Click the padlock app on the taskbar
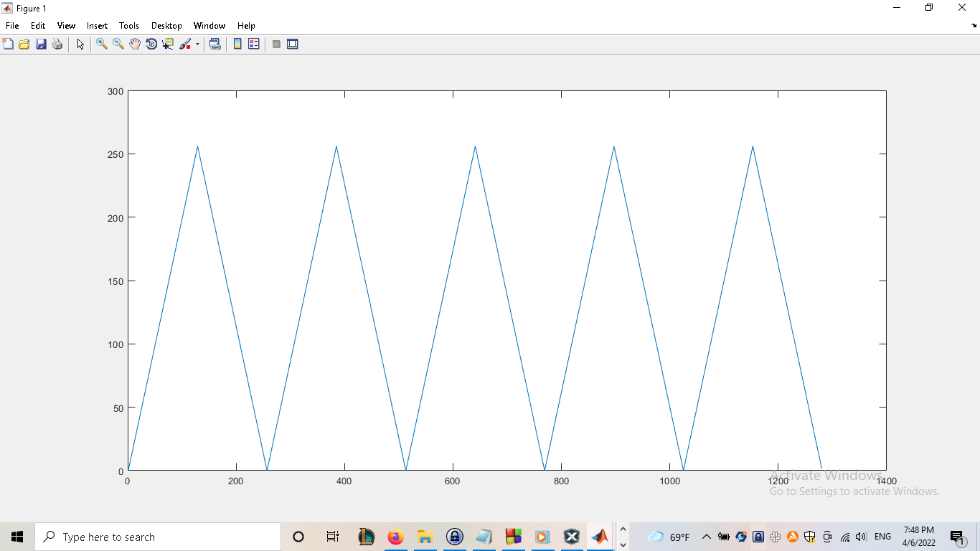This screenshot has height=551, width=980. [x=454, y=537]
